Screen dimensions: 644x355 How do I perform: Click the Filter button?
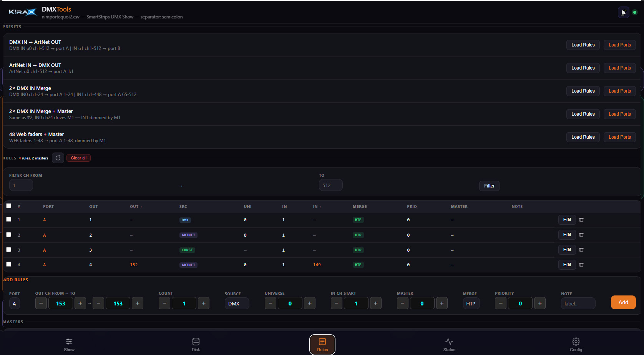[x=489, y=186]
